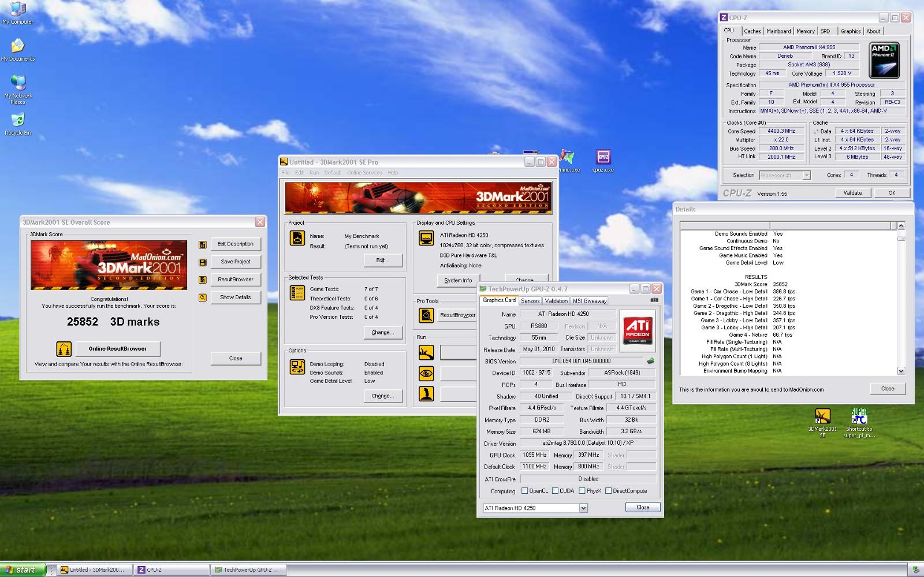This screenshot has height=577, width=924.
Task: Click the Online ResultBrowser button
Action: click(x=118, y=349)
